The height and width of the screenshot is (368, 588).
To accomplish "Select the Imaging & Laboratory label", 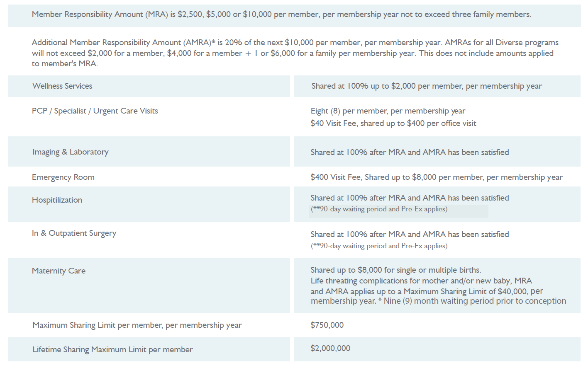I will pyautogui.click(x=70, y=152).
